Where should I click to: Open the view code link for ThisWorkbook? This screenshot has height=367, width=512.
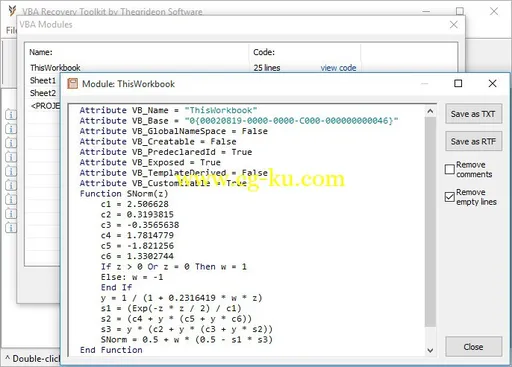click(x=338, y=68)
